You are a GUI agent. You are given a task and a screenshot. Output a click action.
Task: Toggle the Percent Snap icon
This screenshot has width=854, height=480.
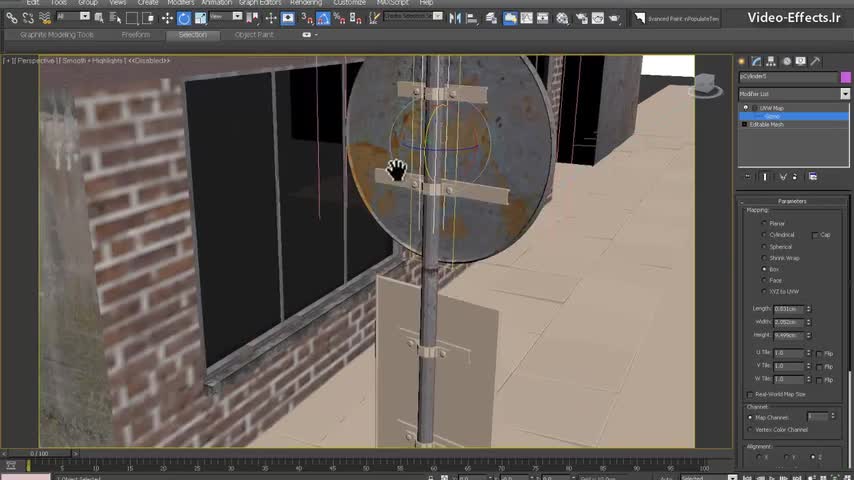coord(339,18)
